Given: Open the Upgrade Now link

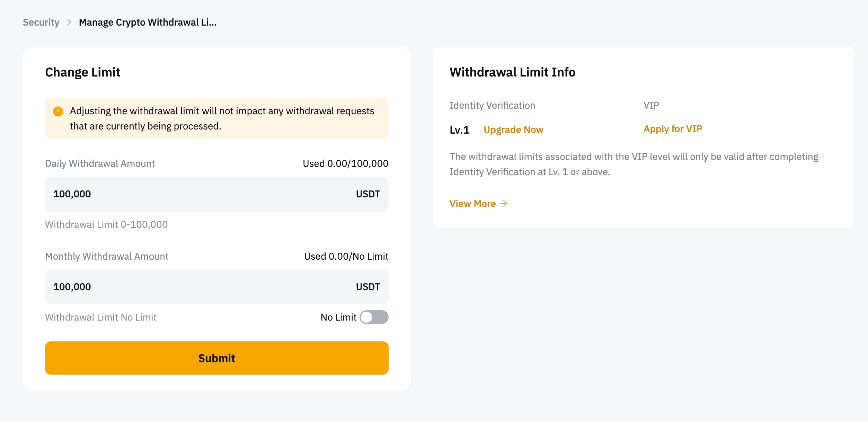Looking at the screenshot, I should (513, 130).
